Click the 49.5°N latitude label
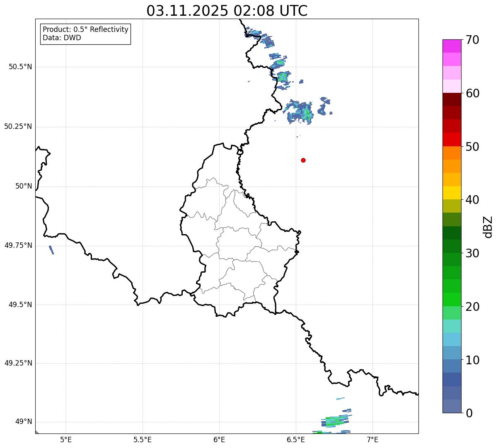Image resolution: width=498 pixels, height=448 pixels. pos(20,305)
